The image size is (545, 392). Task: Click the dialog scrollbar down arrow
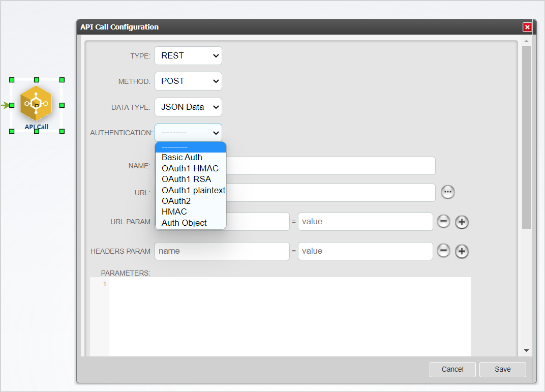coord(526,350)
